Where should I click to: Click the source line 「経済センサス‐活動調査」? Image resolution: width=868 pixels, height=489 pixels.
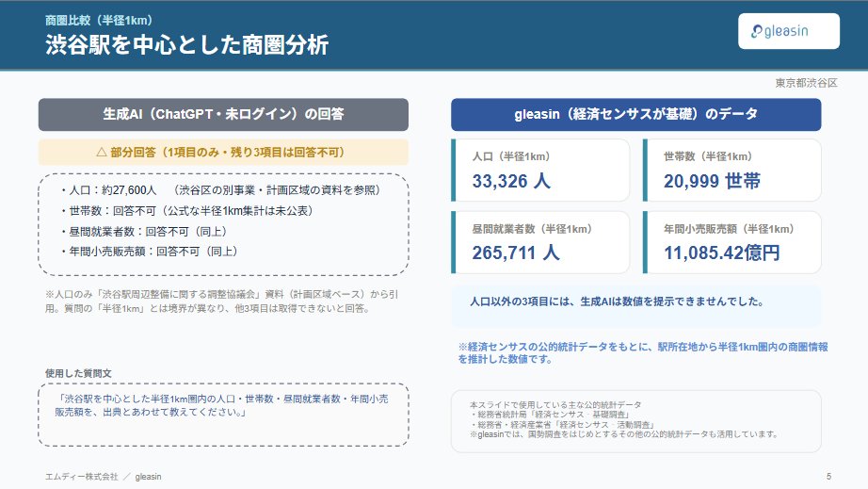(562, 424)
